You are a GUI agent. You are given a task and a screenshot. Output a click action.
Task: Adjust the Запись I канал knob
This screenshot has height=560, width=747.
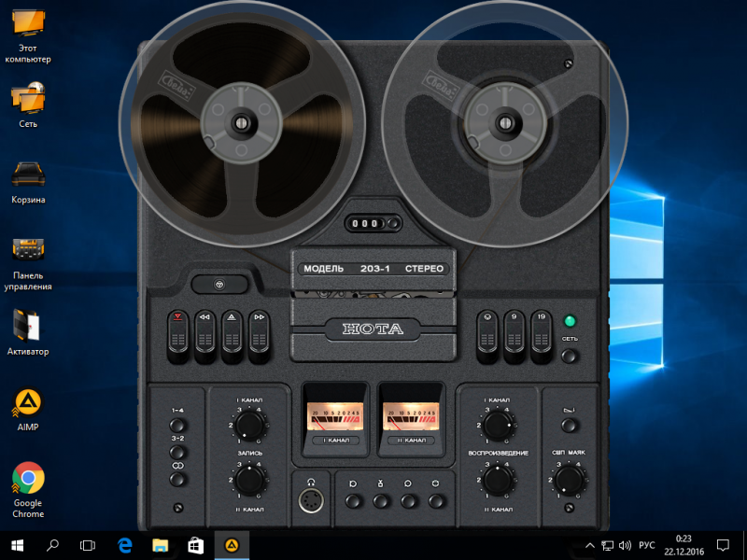tap(249, 425)
